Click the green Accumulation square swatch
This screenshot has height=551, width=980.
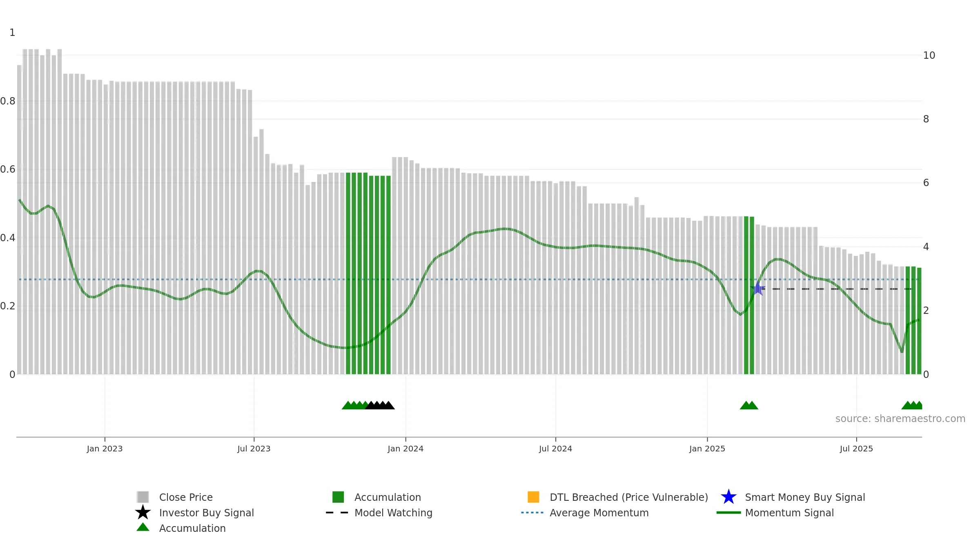coord(338,497)
